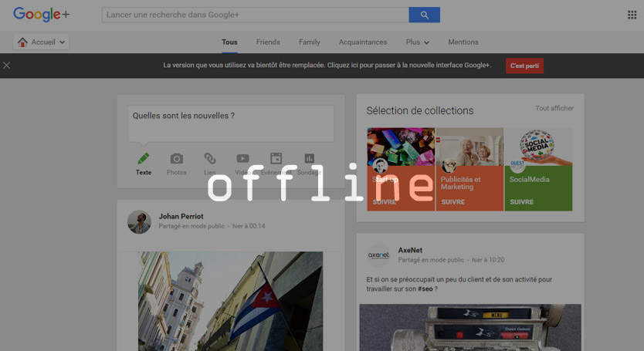Click the Publicités et Marketing collection title
644x351 pixels.
(x=460, y=183)
